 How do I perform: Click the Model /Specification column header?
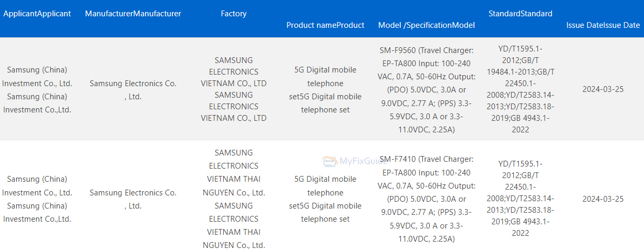click(426, 25)
